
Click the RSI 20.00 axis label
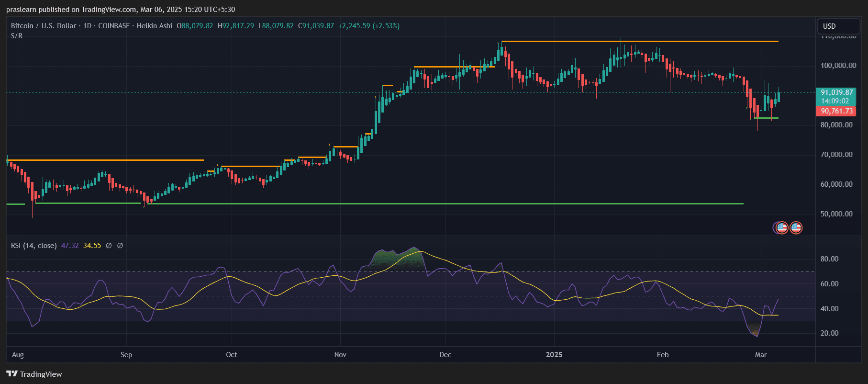pos(829,333)
